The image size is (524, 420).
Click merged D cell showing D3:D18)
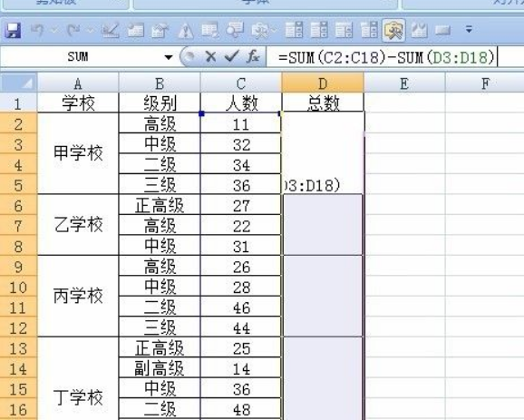(x=323, y=153)
